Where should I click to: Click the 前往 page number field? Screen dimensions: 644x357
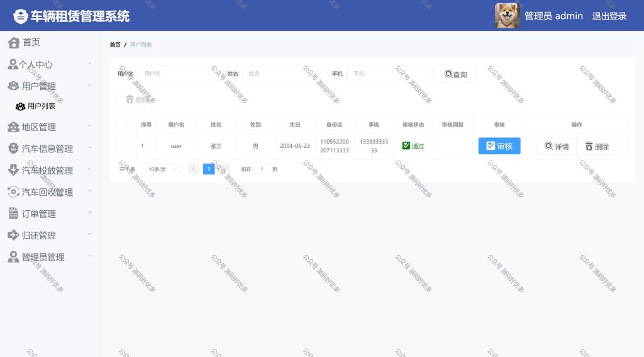pos(262,169)
